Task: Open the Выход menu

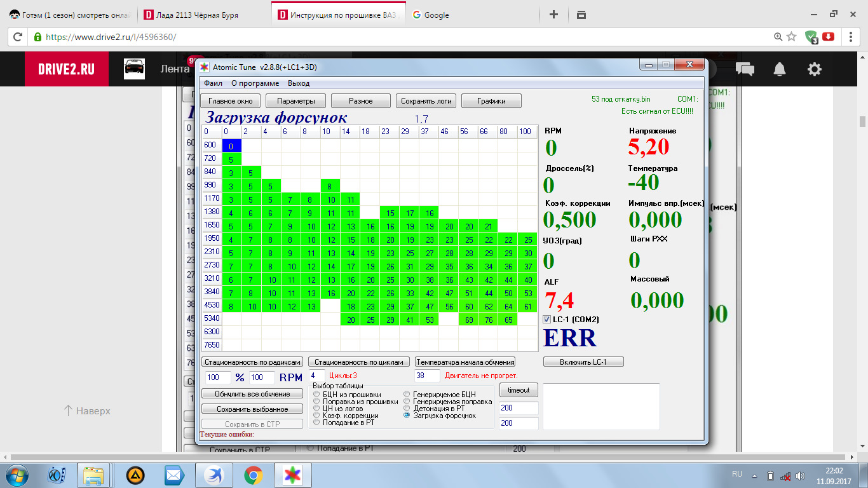Action: coord(299,83)
